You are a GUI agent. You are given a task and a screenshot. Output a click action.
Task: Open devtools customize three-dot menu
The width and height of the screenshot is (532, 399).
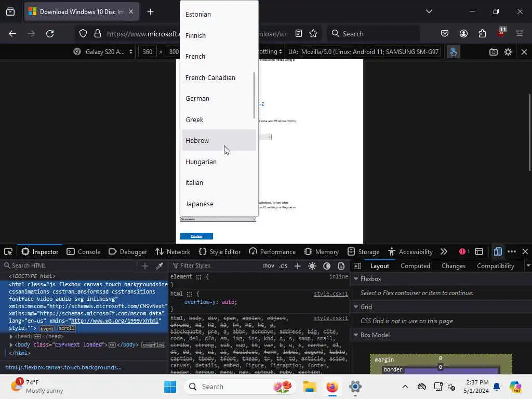pyautogui.click(x=512, y=252)
